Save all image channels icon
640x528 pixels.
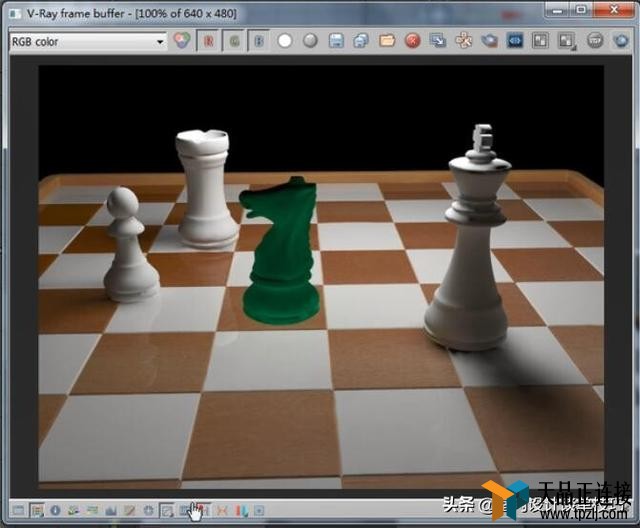pos(361,41)
